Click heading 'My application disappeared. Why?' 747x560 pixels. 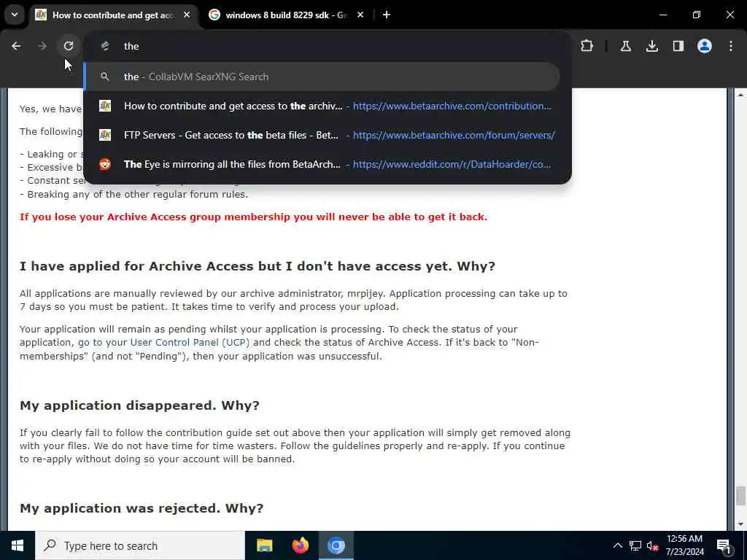[139, 405]
